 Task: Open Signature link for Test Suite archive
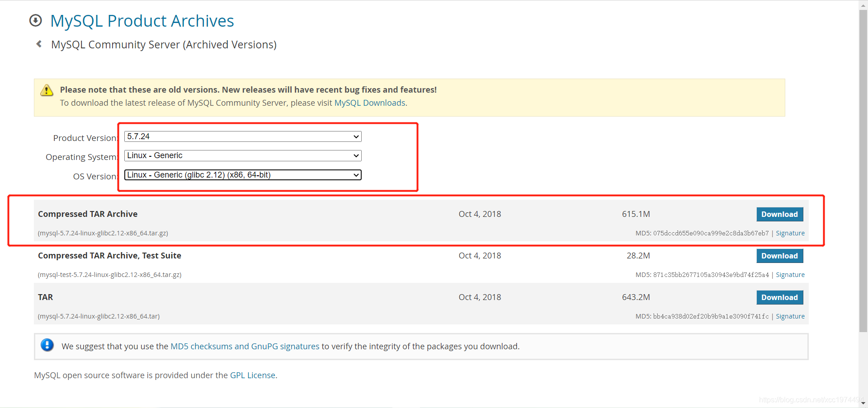[790, 275]
